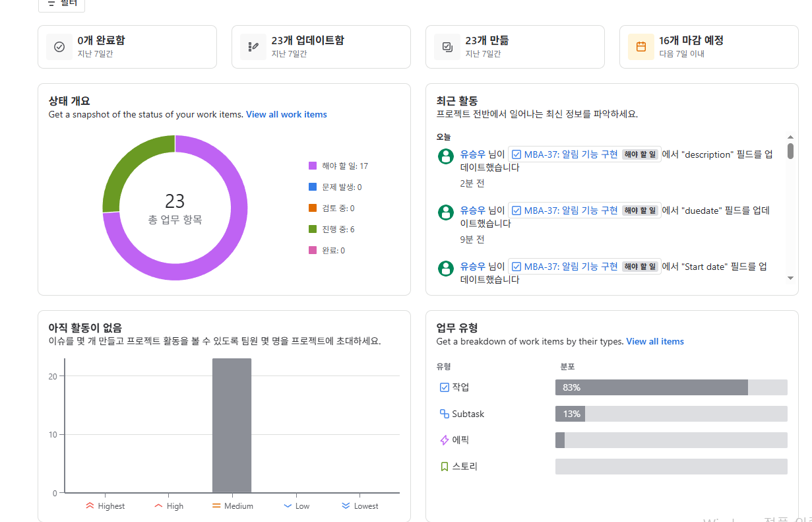Click the recent activity scrollbar thumb
Screen dimensions: 812x522
790,151
